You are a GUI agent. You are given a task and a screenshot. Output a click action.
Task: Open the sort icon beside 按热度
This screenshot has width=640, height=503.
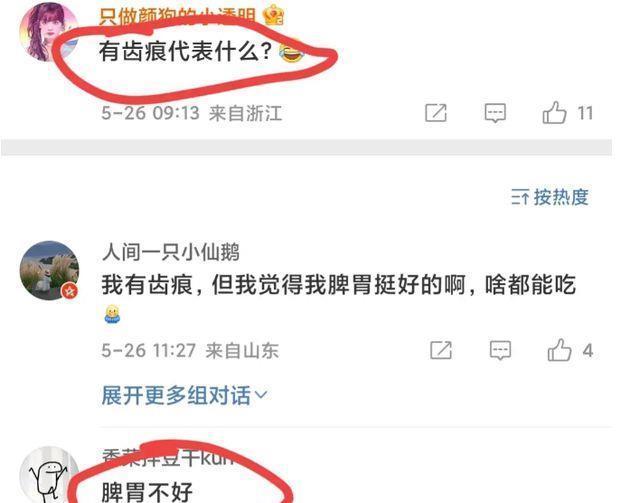pyautogui.click(x=520, y=197)
